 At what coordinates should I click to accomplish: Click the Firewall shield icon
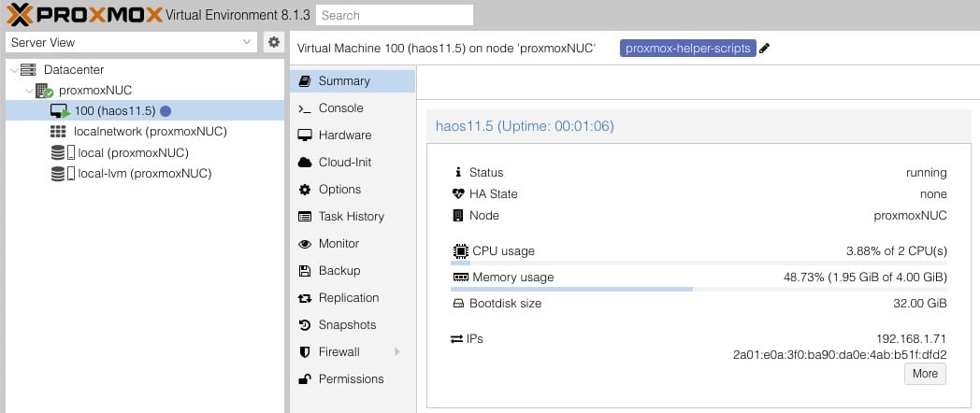pyautogui.click(x=304, y=351)
